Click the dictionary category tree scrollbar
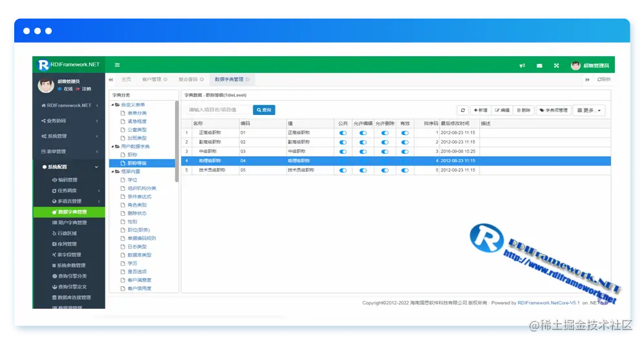The image size is (644, 343). pos(177,141)
